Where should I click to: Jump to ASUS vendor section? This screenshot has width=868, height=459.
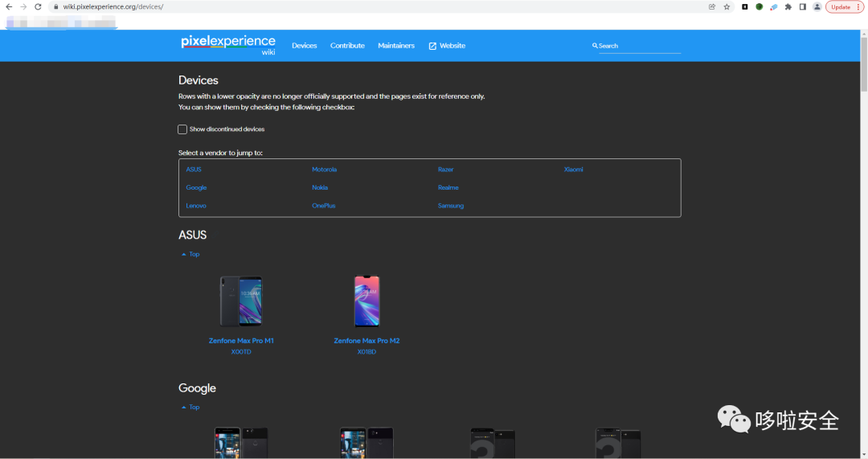pyautogui.click(x=194, y=170)
